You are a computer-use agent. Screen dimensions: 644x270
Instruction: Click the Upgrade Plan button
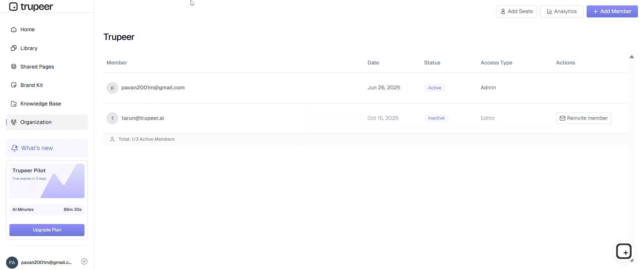pos(47,230)
